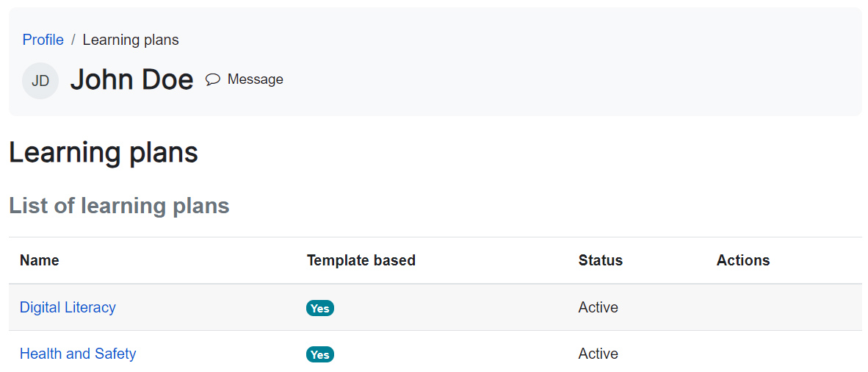The height and width of the screenshot is (372, 868).
Task: Click the Active status of Digital Literacy
Action: click(598, 307)
